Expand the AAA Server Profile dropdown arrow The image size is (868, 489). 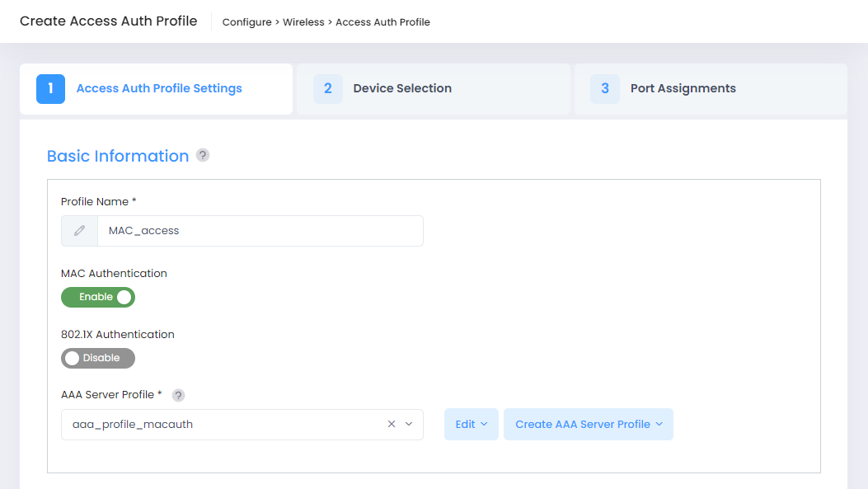click(x=409, y=424)
